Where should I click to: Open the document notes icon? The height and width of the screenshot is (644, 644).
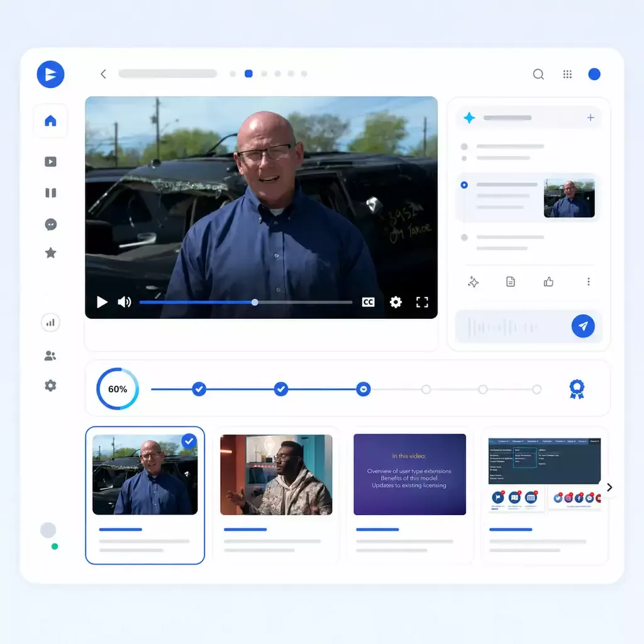click(511, 282)
